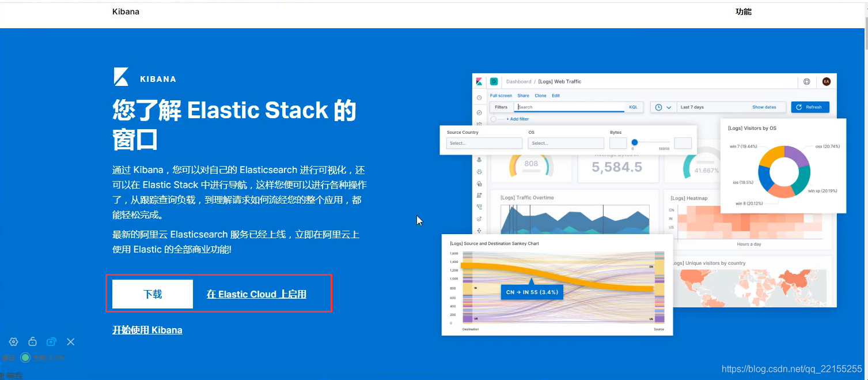868x380 pixels.
Task: Click the [Logs] Heatmap panel title
Action: 689,198
